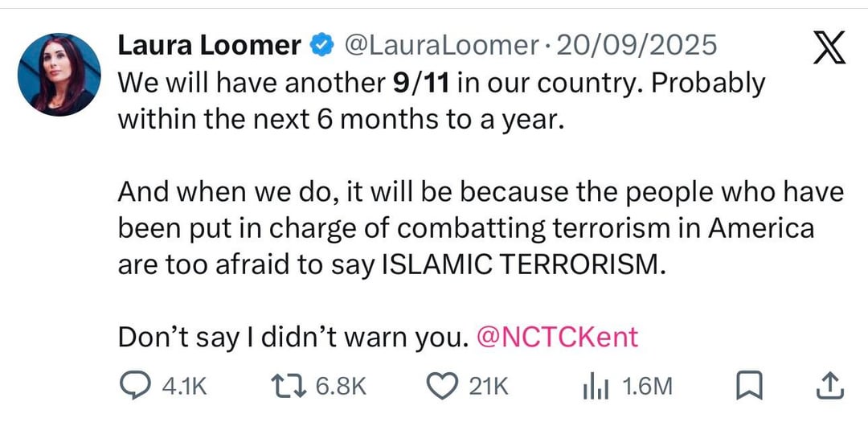This screenshot has height=422, width=868.
Task: Open post analytics via the bar chart icon
Action: point(593,387)
